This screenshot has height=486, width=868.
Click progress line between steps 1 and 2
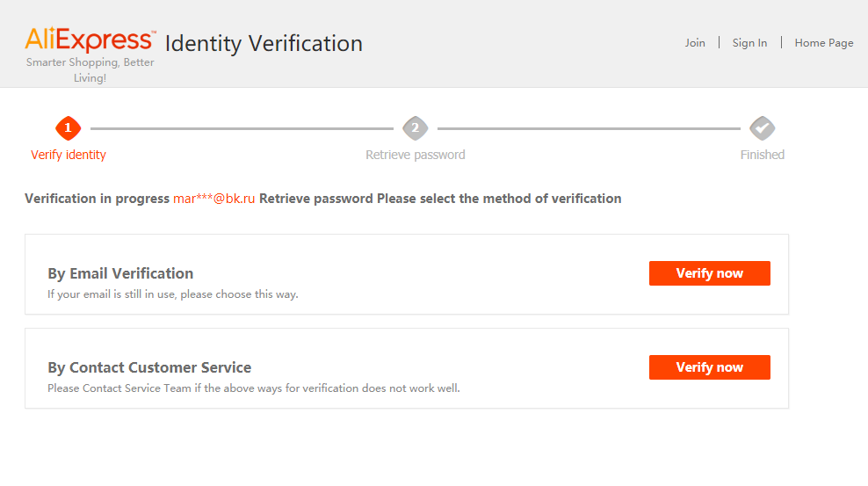coord(242,128)
